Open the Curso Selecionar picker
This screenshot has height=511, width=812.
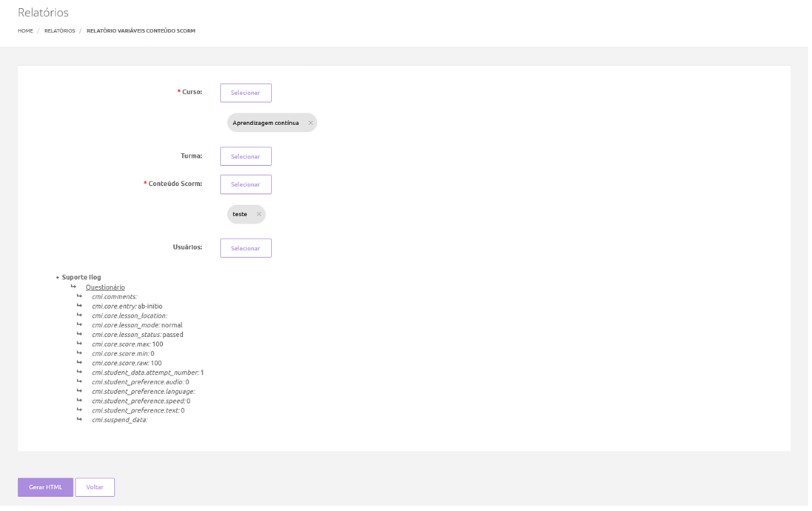pyautogui.click(x=245, y=93)
